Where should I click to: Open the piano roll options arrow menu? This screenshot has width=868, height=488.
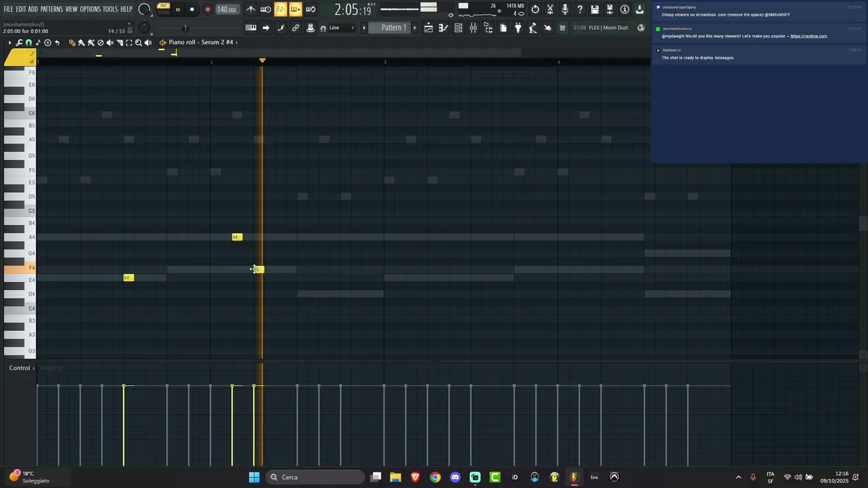[x=9, y=43]
